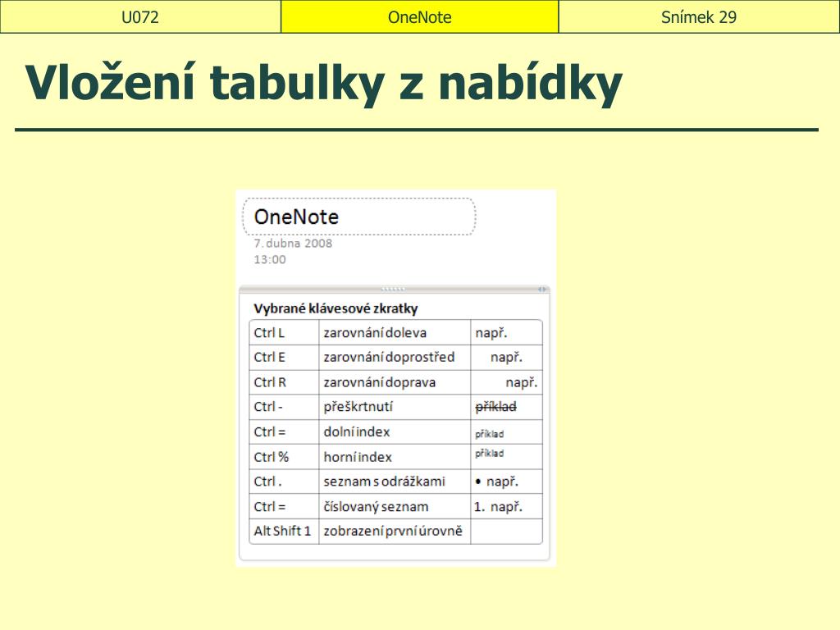This screenshot has width=840, height=630.
Task: Click the Snímek 29 header cell
Action: 699,16
